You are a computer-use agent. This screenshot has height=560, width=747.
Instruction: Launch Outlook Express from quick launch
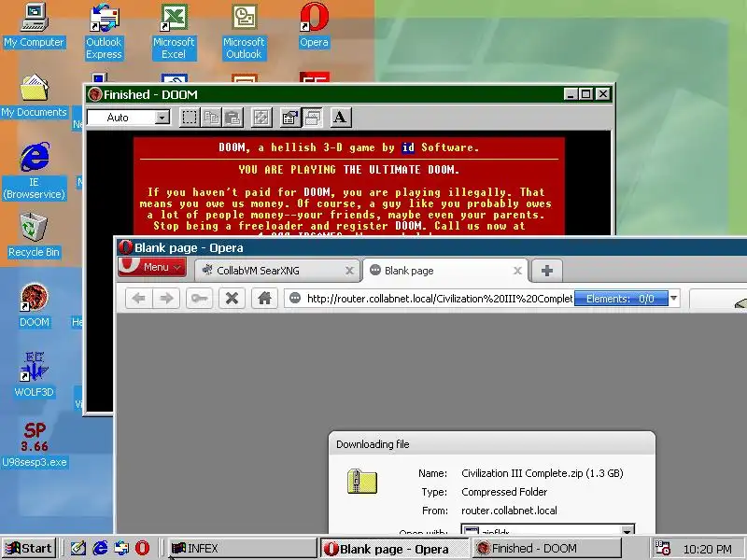121,548
